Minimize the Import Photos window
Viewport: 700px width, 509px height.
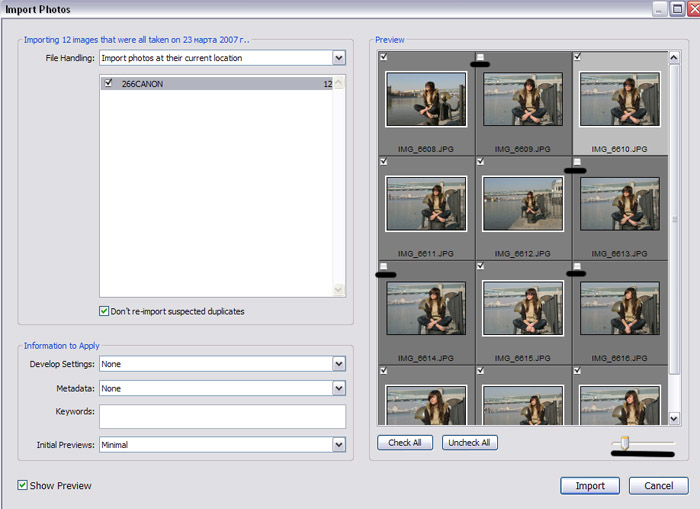[659, 8]
